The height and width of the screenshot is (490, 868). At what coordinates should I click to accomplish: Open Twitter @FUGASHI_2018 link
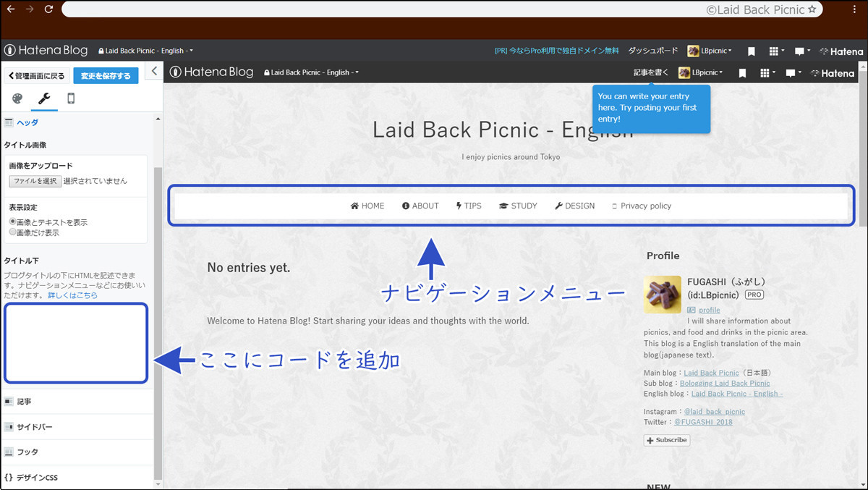tap(704, 421)
